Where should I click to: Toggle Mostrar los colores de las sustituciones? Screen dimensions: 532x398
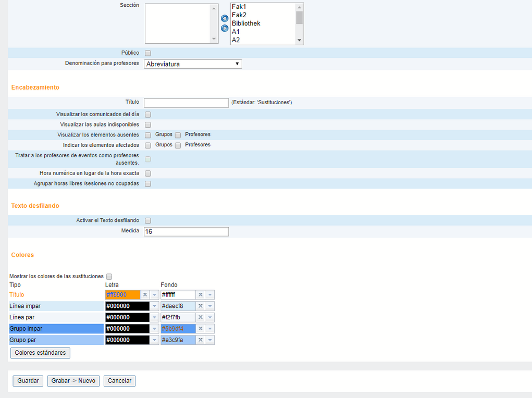[109, 277]
